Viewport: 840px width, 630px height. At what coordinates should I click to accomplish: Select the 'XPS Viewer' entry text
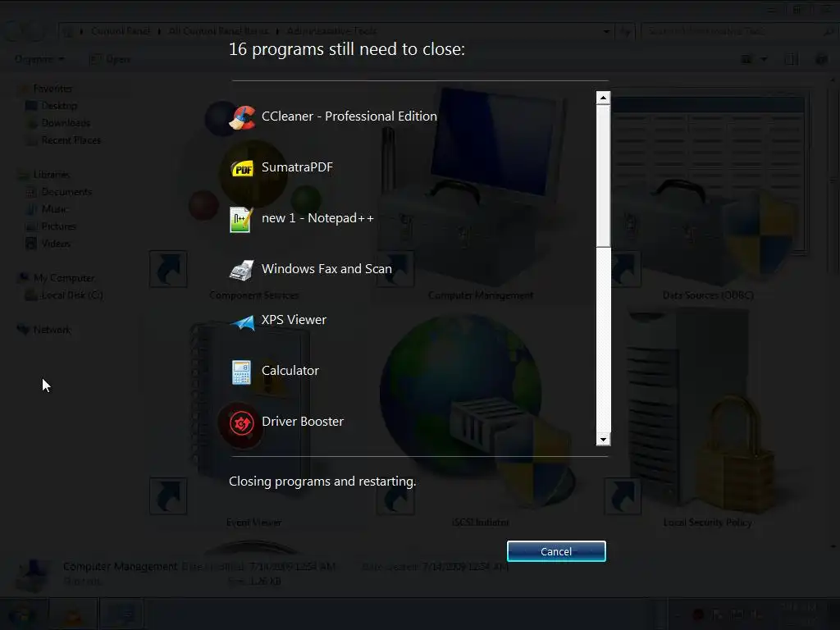pos(294,320)
